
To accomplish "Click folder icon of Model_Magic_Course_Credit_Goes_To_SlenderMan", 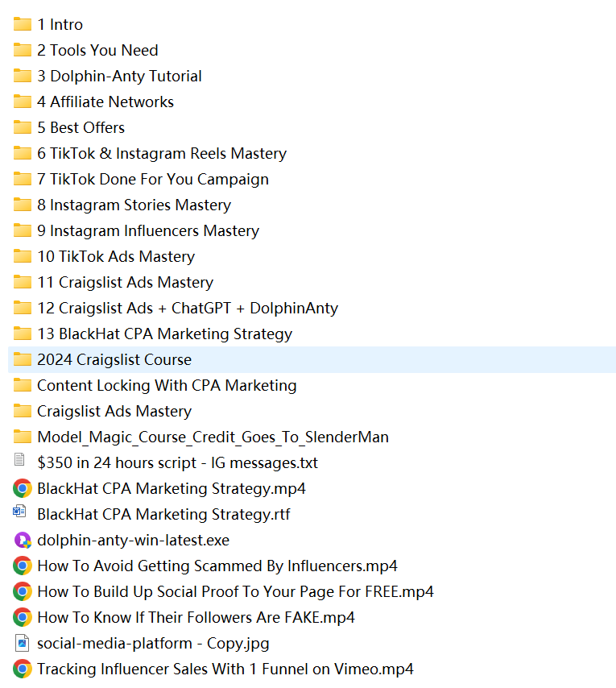I will coord(22,437).
